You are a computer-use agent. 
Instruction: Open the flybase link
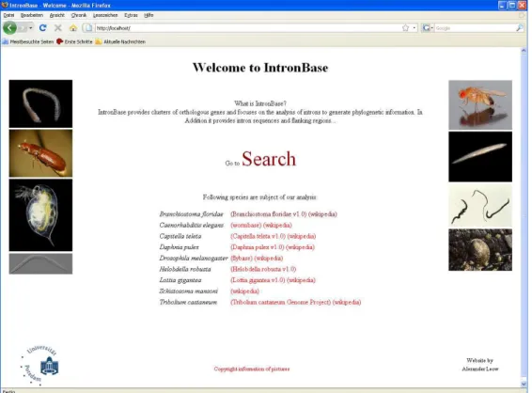point(242,259)
